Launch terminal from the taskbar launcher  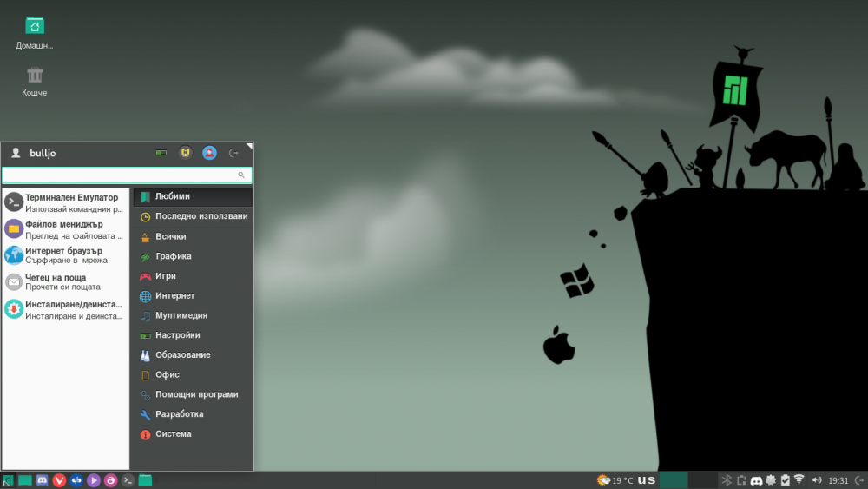(128, 480)
